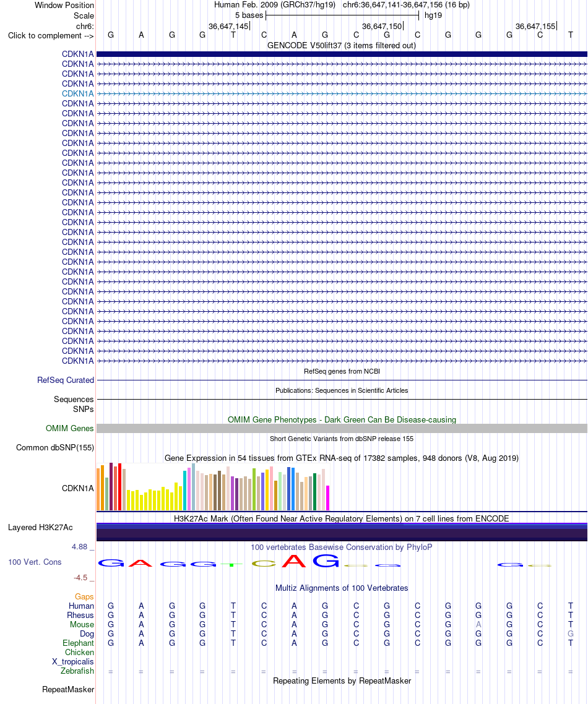Click the 'chr6:' ruler label
This screenshot has height=704, width=588.
(x=85, y=26)
